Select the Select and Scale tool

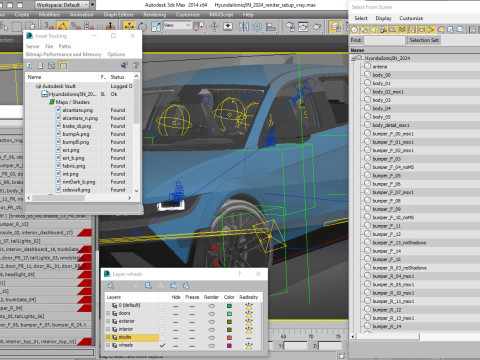coord(156,26)
